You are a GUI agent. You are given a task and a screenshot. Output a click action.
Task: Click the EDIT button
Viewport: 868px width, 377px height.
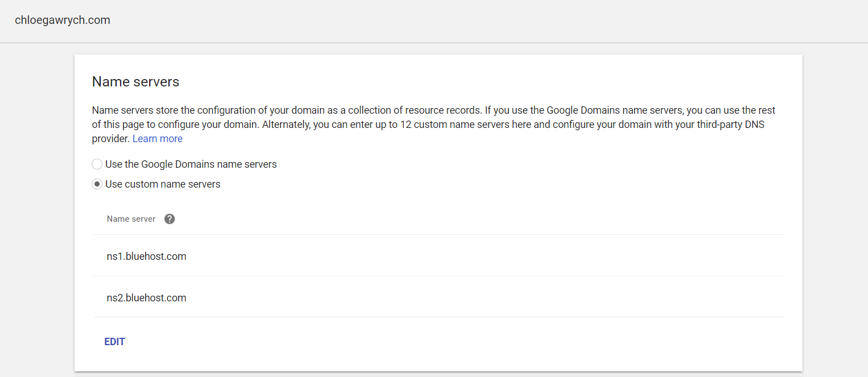coord(114,342)
